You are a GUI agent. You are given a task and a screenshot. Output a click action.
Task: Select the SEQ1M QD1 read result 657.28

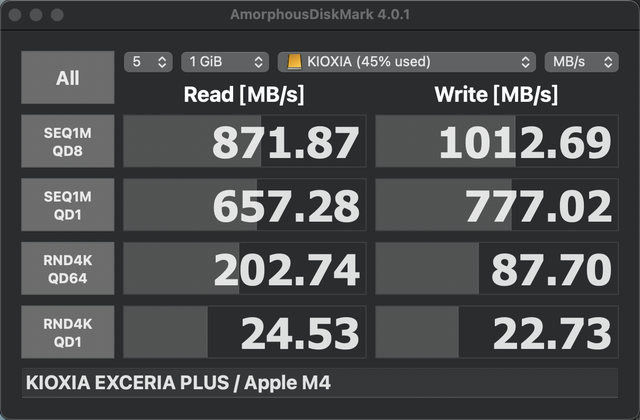[245, 205]
